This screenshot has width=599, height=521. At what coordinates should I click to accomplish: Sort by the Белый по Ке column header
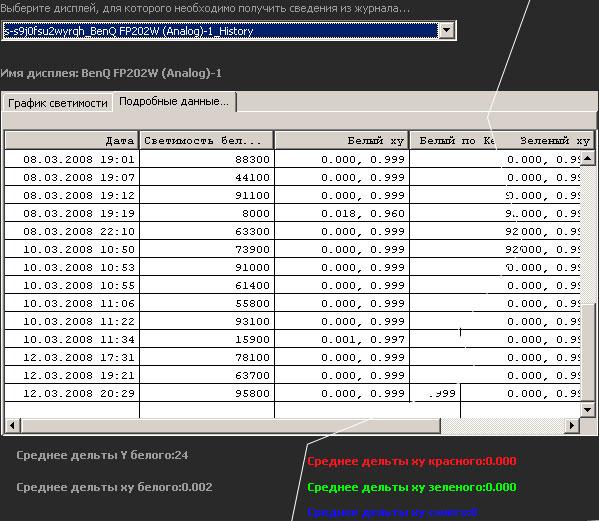click(453, 140)
